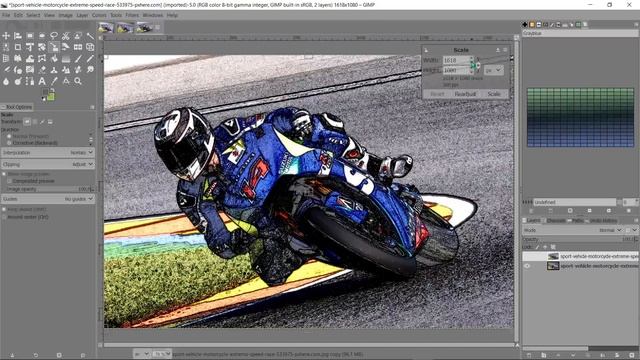This screenshot has width=640, height=360.
Task: Select the Gradient tool
Action: 66,58
